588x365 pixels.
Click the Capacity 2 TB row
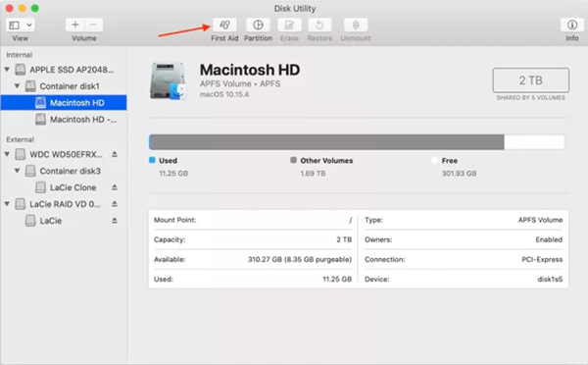click(253, 239)
